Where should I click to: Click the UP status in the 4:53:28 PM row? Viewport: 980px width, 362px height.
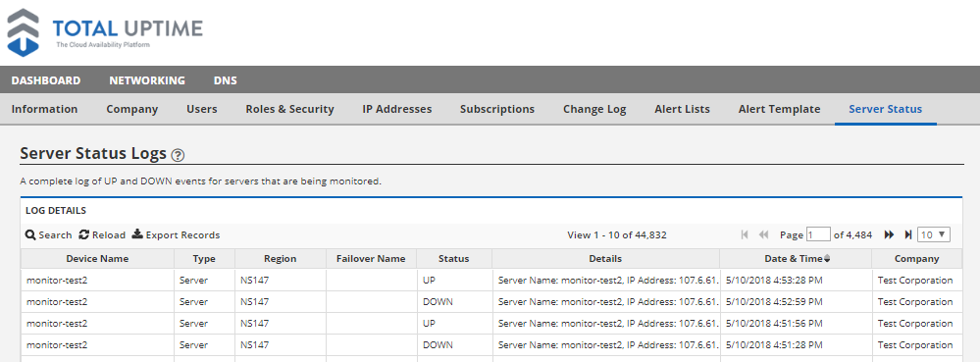coord(430,281)
